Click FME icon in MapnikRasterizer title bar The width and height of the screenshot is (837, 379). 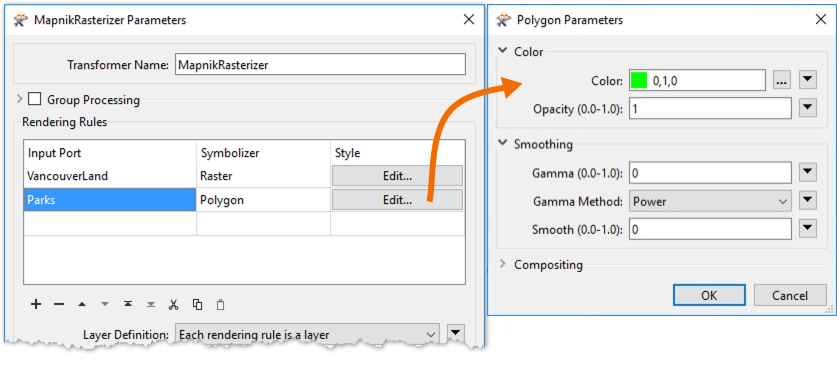tap(21, 20)
